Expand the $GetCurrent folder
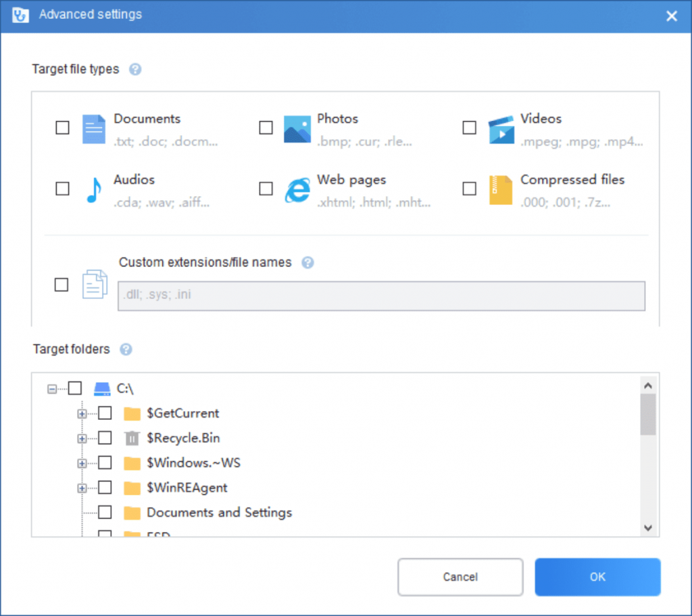The height and width of the screenshot is (616, 692). click(x=82, y=414)
